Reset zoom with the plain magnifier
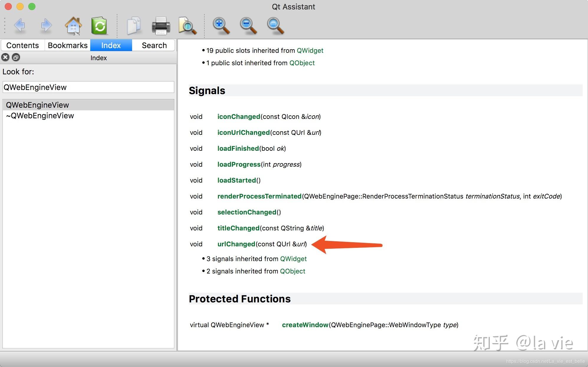The width and height of the screenshot is (588, 367). [275, 26]
